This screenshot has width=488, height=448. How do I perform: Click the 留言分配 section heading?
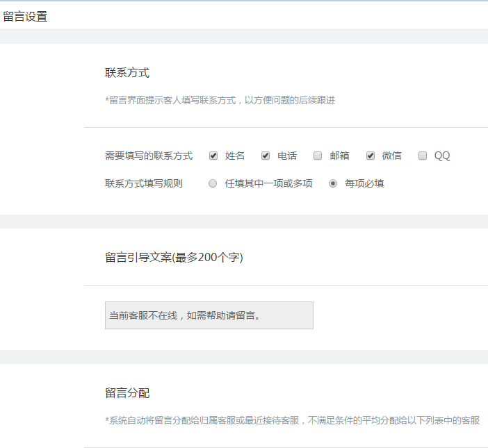tap(127, 393)
